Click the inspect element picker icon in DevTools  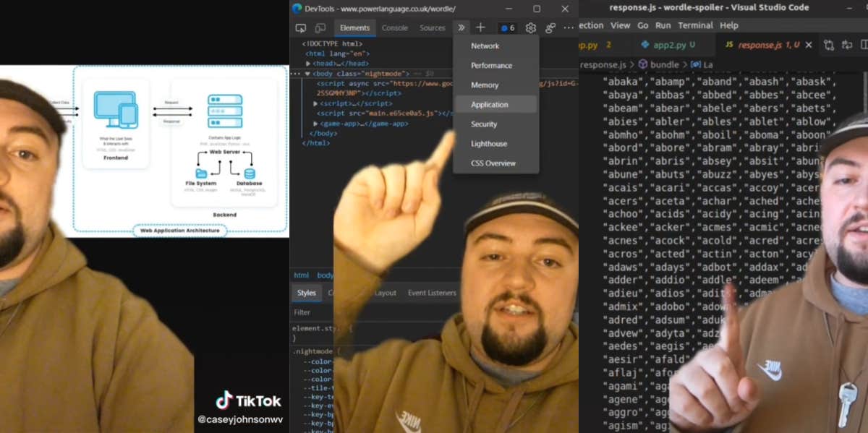coord(301,28)
